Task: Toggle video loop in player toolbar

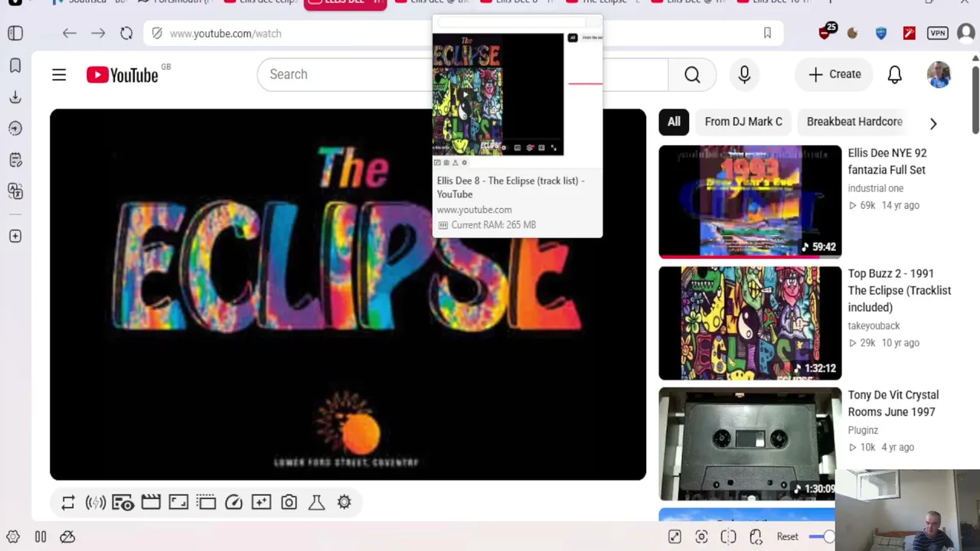Action: [68, 502]
